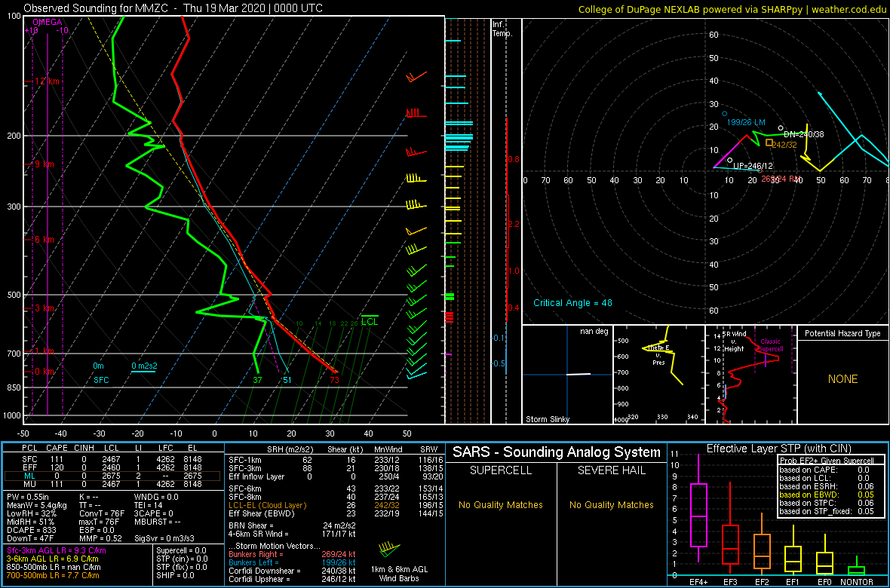Click the nan deg slinky value
Viewport: 890px width, 588px height.
click(593, 332)
